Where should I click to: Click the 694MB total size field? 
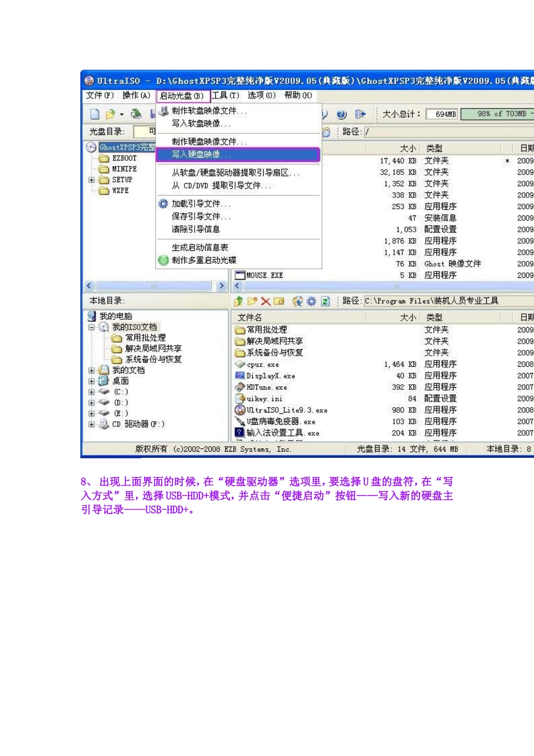[x=442, y=114]
